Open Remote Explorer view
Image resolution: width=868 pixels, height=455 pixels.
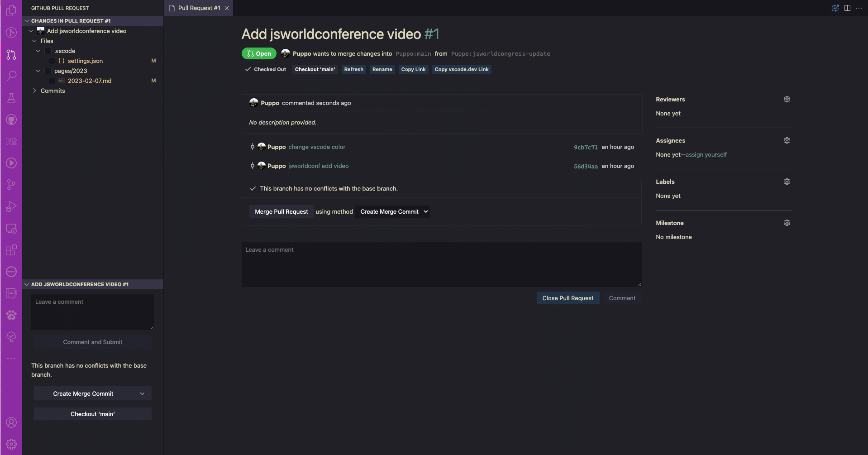[11, 228]
